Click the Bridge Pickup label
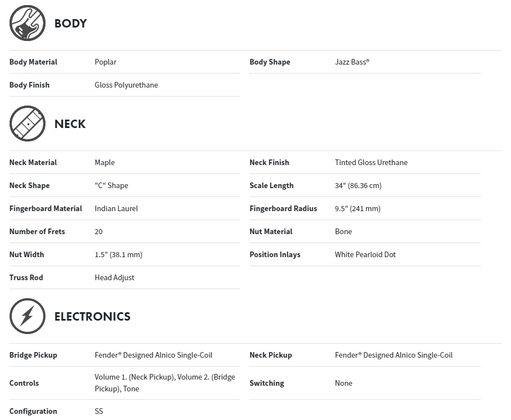 tap(33, 355)
